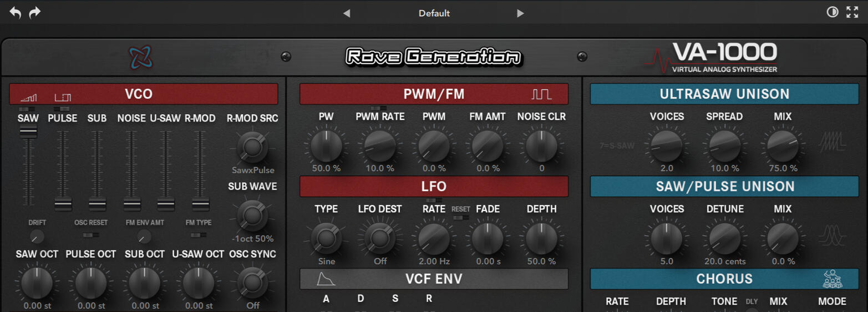Click the -1oct 50% value text

pos(252,239)
